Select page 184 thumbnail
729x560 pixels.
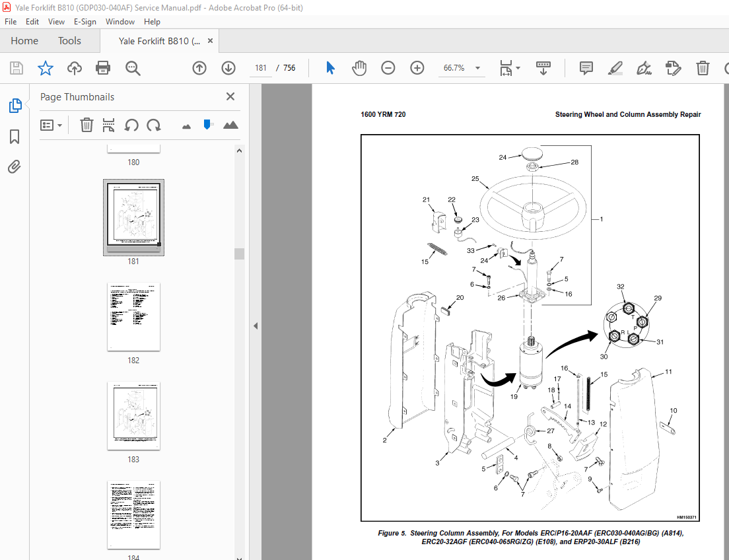pos(133,515)
